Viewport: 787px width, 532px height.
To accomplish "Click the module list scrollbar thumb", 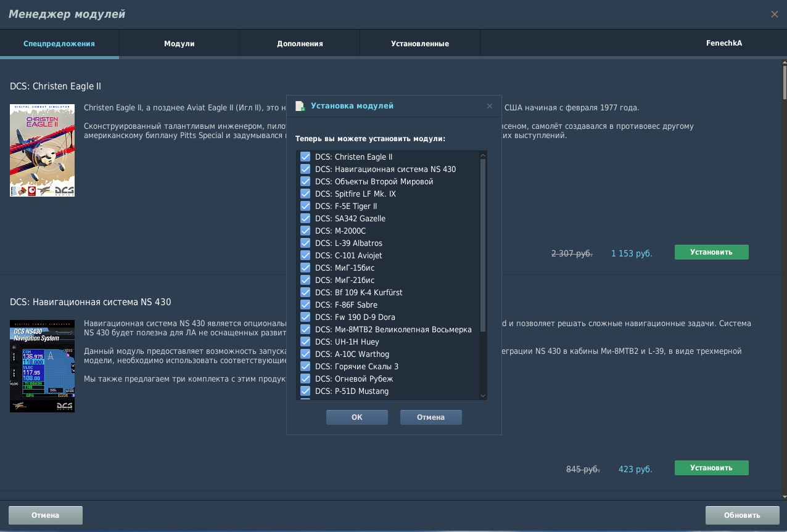I will pos(483,245).
